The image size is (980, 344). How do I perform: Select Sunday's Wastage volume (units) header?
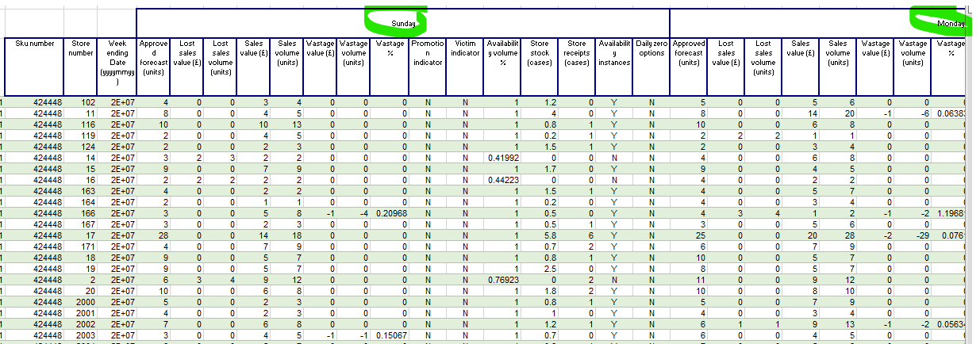[x=353, y=67]
